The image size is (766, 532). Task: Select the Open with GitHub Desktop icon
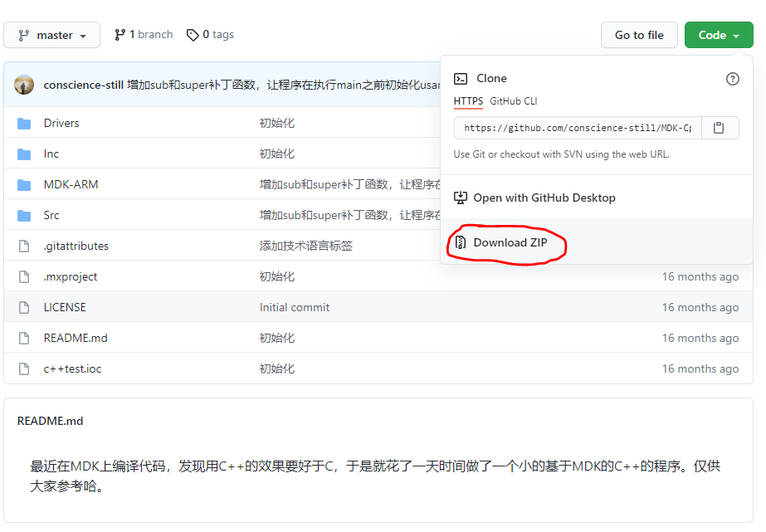460,198
